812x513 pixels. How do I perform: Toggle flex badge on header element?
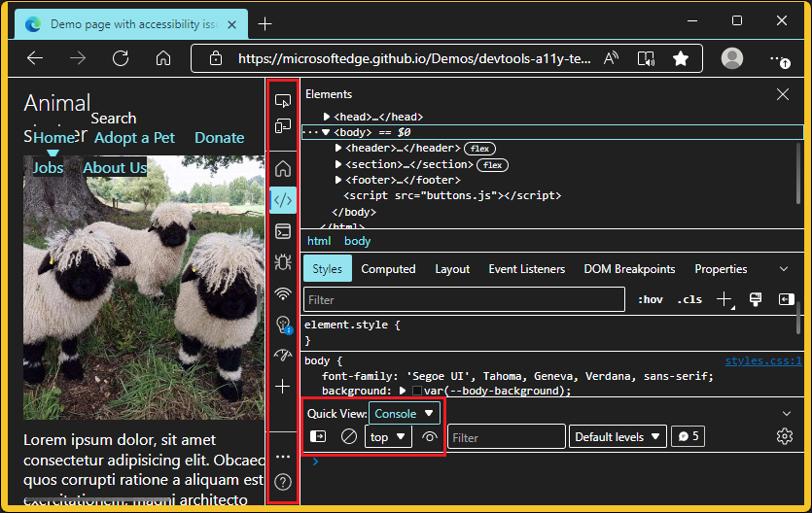click(x=479, y=149)
